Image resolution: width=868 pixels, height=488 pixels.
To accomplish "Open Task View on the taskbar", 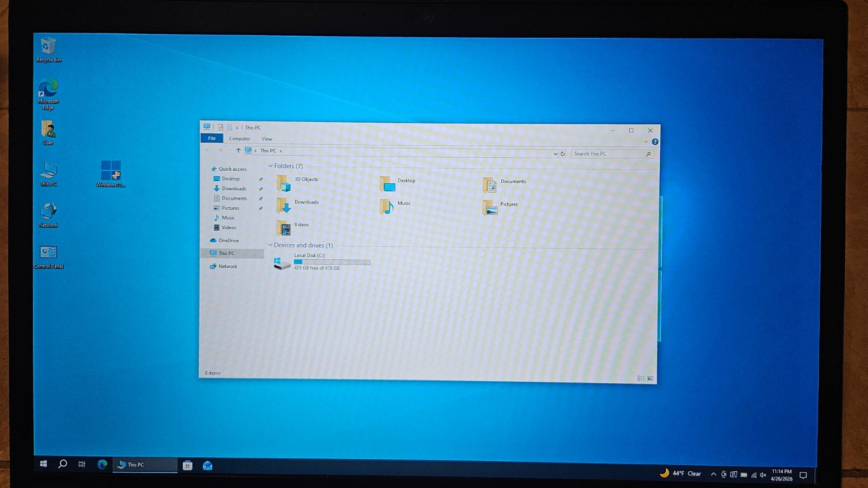I will tap(82, 464).
